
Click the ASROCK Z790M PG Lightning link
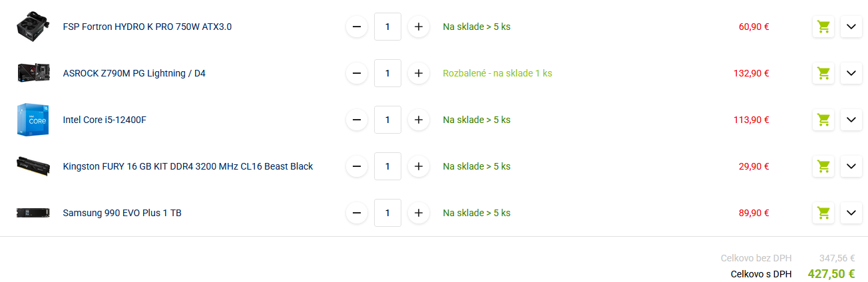(134, 73)
